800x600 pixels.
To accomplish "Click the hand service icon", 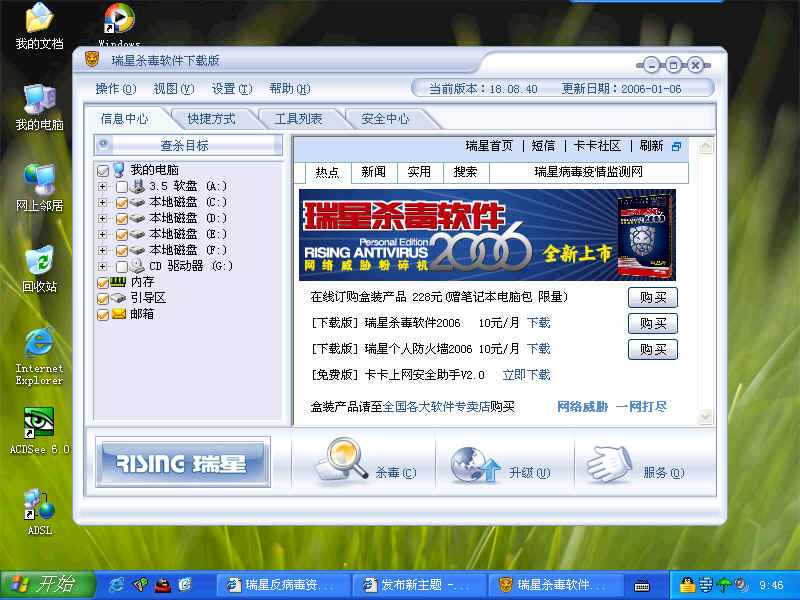I will [610, 463].
